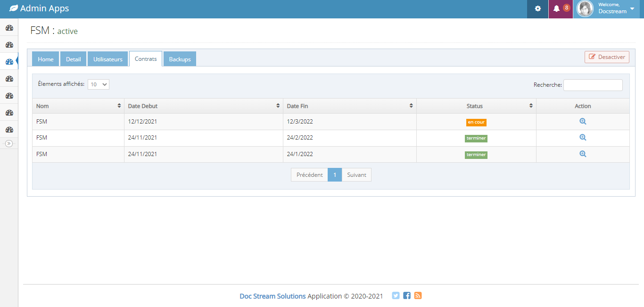Screen dimensions: 644x307
Task: Open the Backups tab
Action: (180, 59)
